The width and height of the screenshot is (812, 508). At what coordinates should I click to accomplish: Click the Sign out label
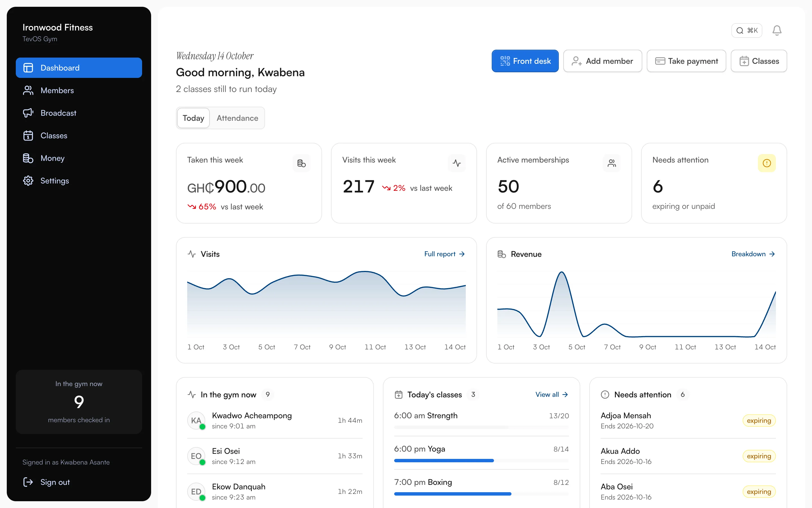point(55,482)
